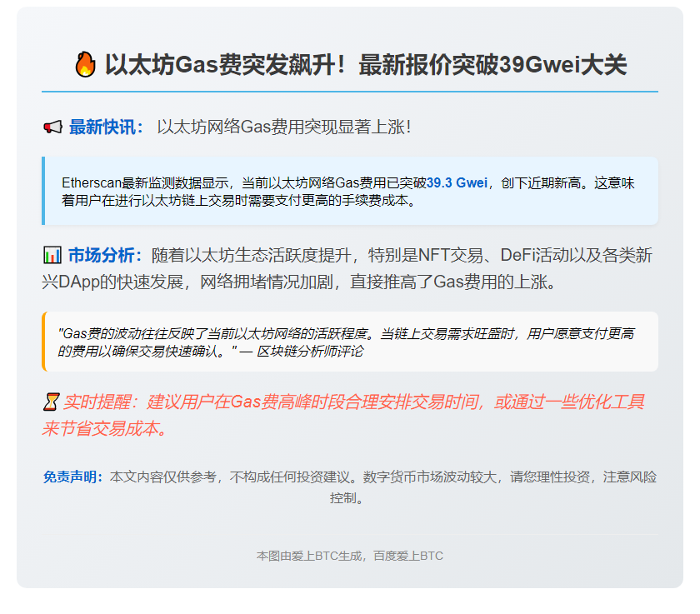Click the megaphone icon beside 最新快讯

[x=53, y=127]
